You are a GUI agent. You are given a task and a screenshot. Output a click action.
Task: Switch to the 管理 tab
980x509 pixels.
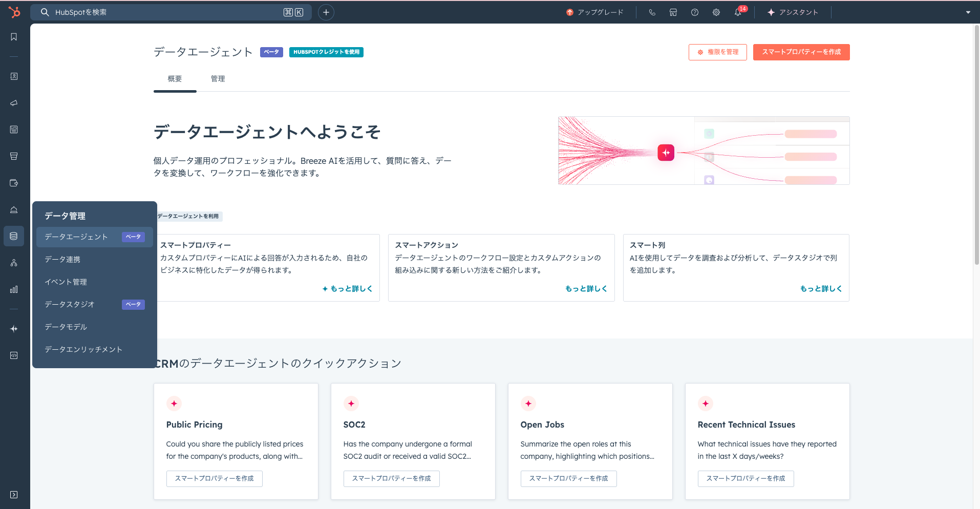click(218, 79)
